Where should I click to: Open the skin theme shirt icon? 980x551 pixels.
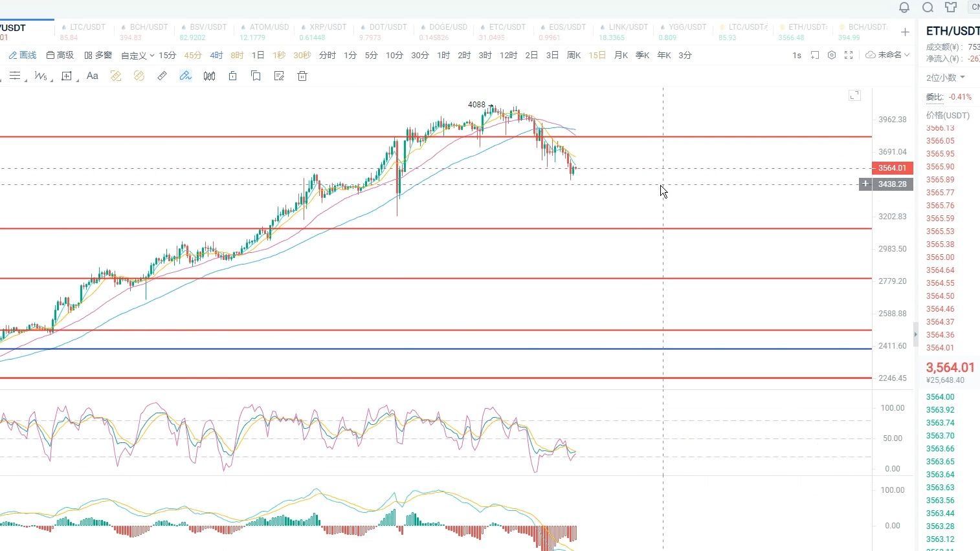(951, 8)
